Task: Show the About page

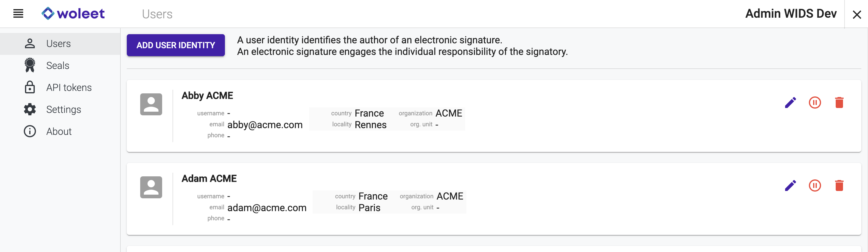Action: click(x=59, y=131)
